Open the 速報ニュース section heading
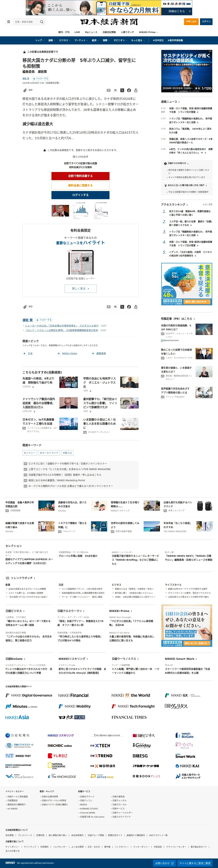The height and width of the screenshot is (868, 218). 170,102
